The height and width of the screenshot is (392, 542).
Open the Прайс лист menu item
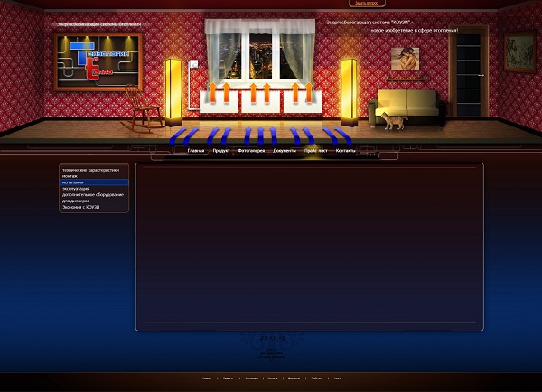click(316, 150)
